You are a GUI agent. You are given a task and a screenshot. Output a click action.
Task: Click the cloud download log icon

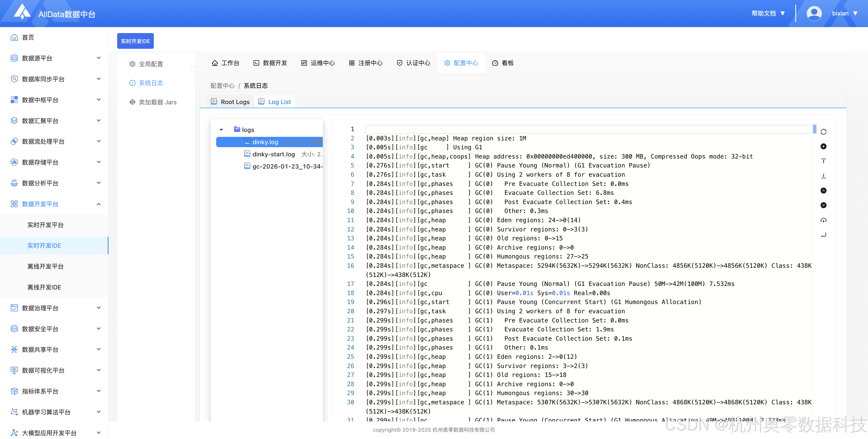(x=823, y=220)
